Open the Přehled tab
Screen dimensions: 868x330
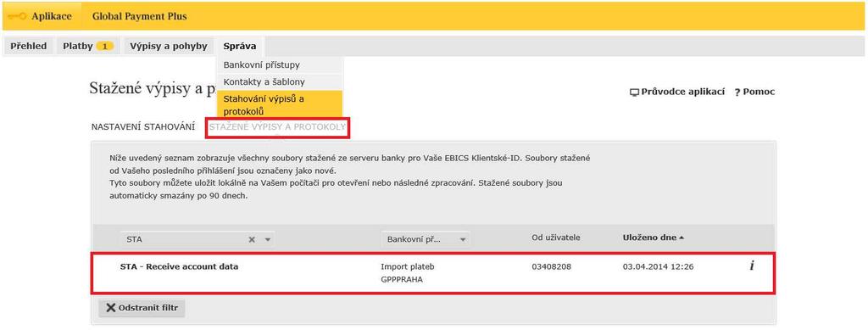(x=28, y=47)
